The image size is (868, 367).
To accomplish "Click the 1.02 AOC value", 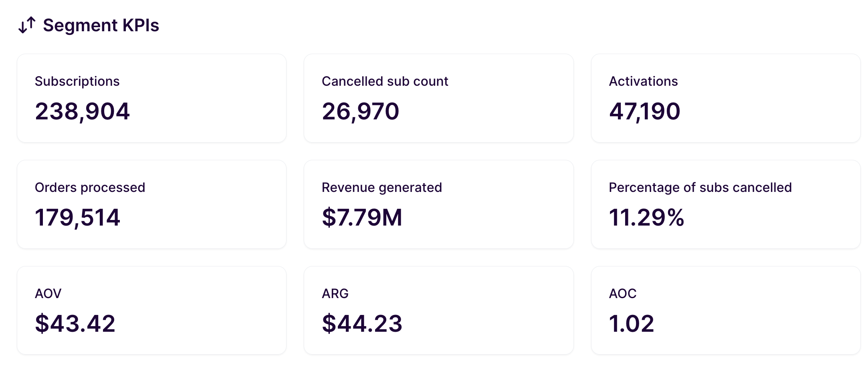I will (x=631, y=323).
